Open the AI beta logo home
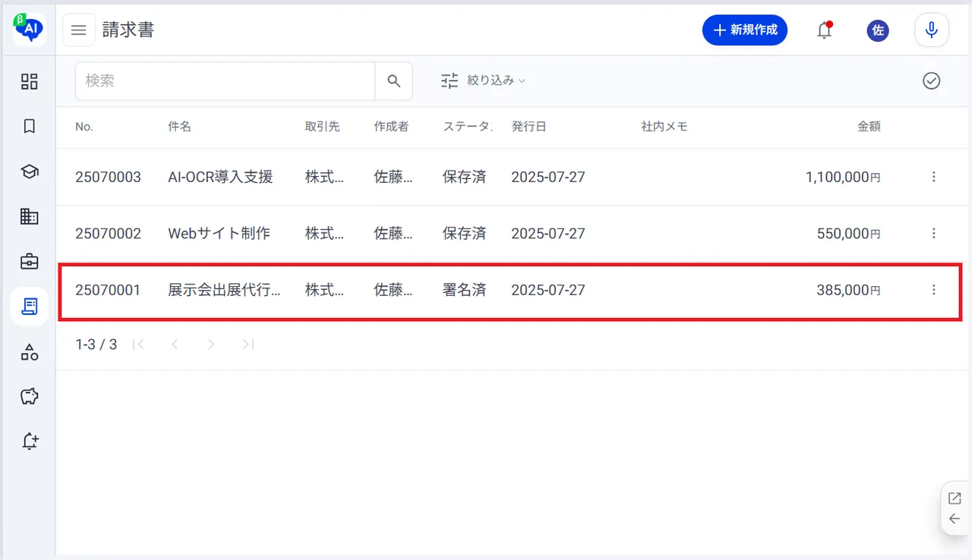 click(29, 29)
